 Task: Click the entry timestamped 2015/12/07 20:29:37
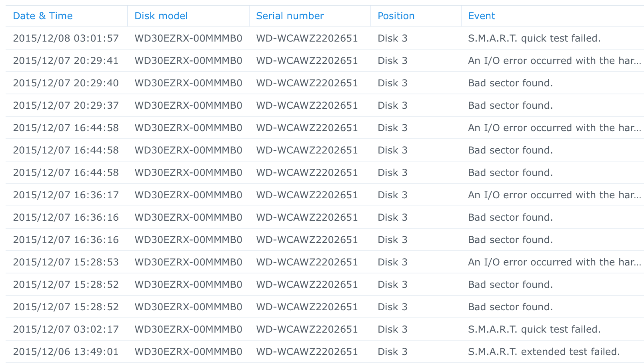tap(66, 106)
